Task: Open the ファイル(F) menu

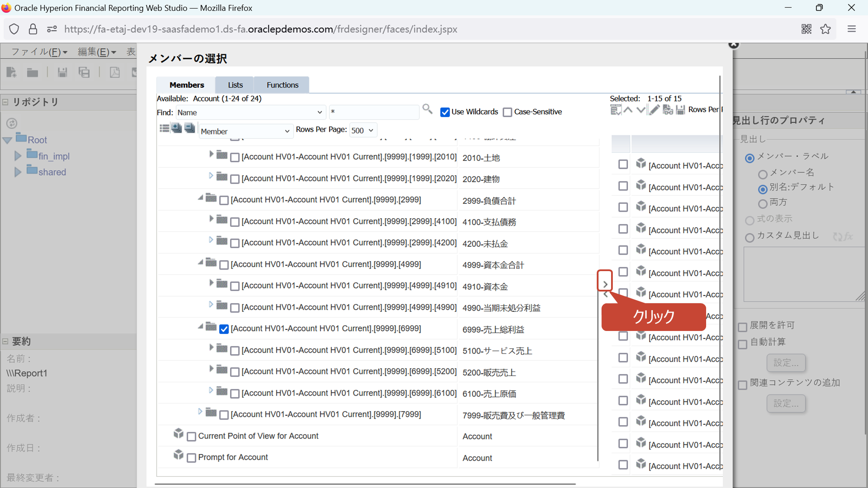Action: coord(39,52)
